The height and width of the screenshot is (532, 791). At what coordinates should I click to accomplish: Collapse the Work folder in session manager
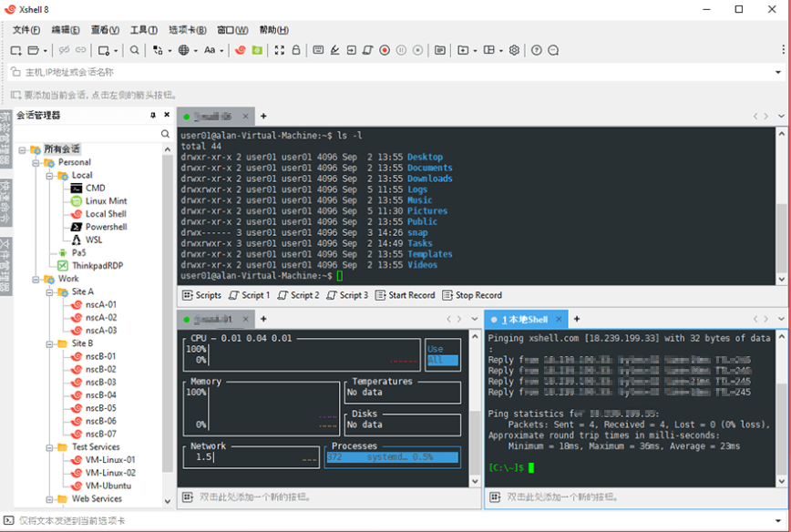click(35, 278)
